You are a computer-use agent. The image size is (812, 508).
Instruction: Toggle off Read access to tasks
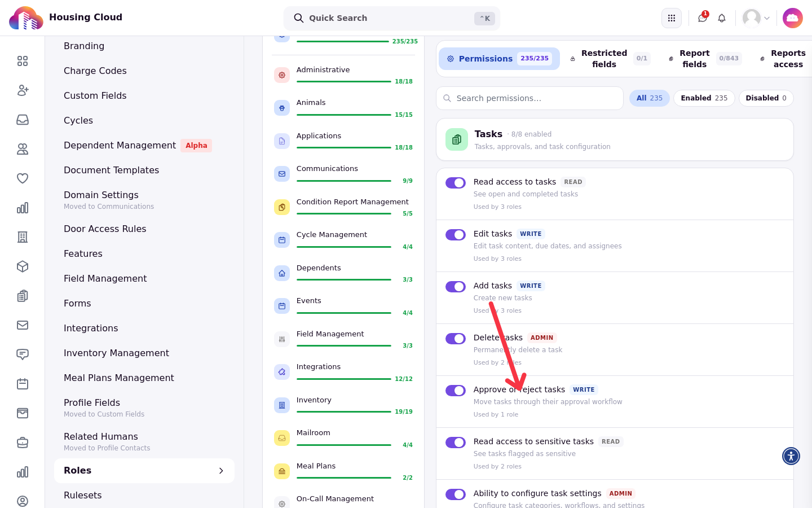[456, 183]
